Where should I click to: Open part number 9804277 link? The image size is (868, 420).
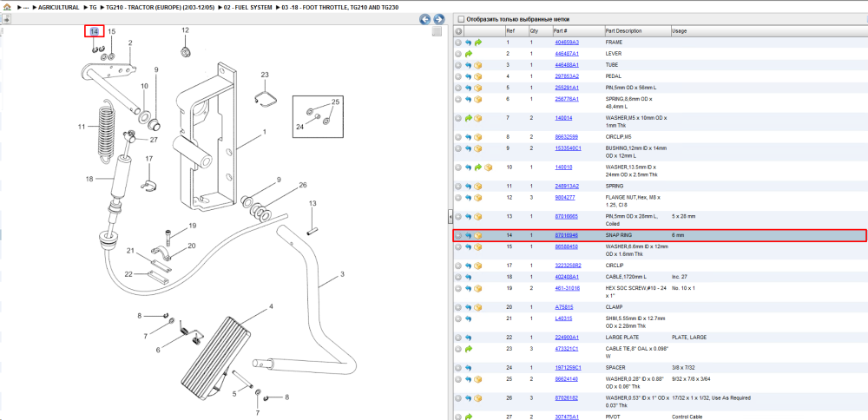[565, 198]
